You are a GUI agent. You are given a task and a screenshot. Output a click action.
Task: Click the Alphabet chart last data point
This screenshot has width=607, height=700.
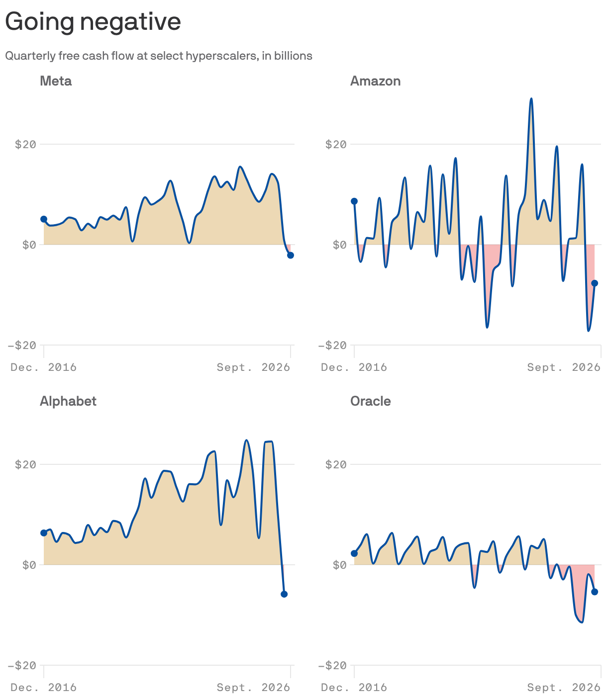tap(284, 594)
